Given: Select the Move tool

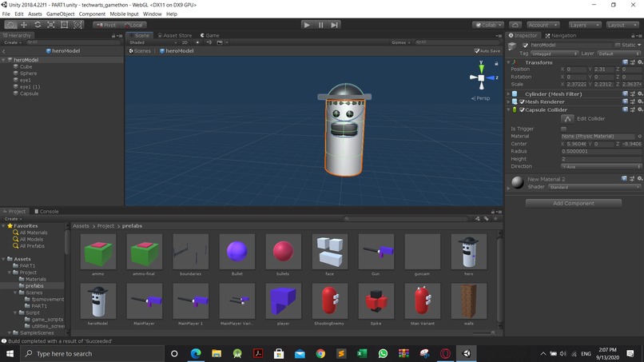Looking at the screenshot, I should (x=24, y=25).
